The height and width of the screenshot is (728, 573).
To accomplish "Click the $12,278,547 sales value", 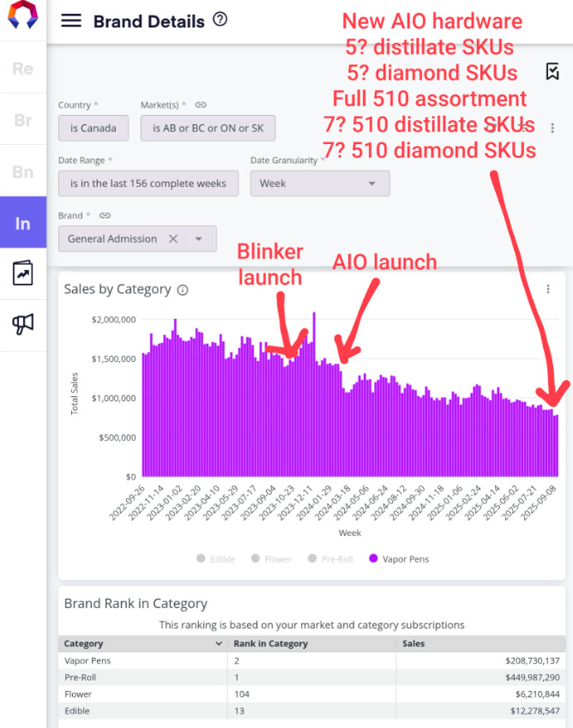I will click(535, 710).
